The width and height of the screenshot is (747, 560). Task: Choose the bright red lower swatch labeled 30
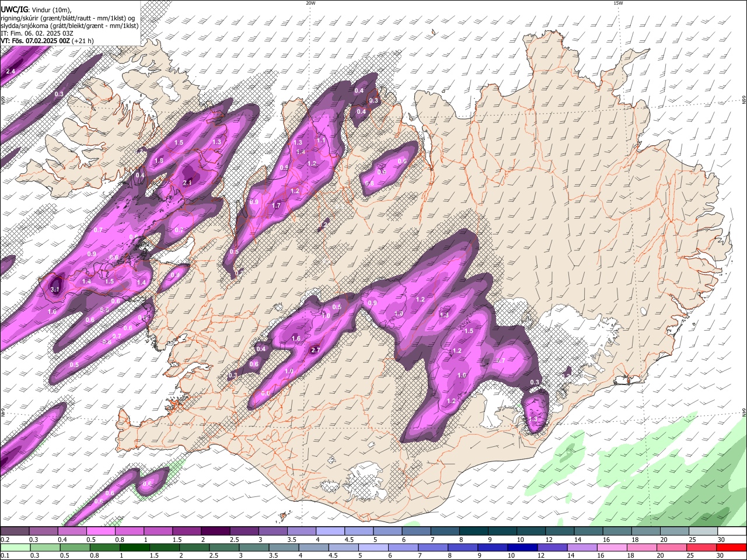pyautogui.click(x=731, y=547)
